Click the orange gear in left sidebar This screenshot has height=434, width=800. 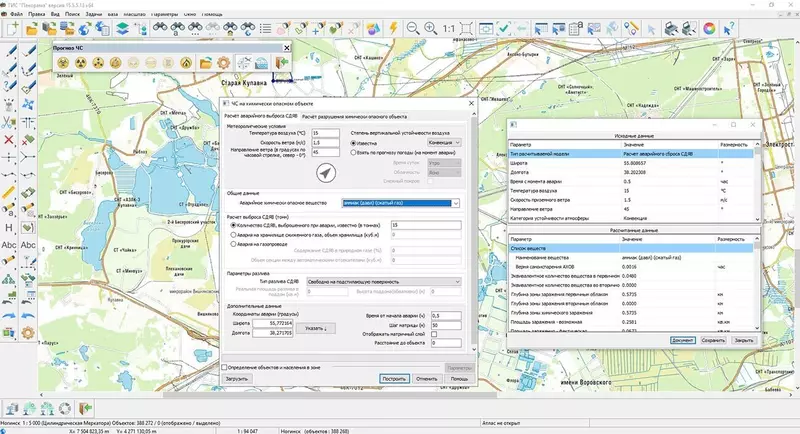tap(28, 333)
